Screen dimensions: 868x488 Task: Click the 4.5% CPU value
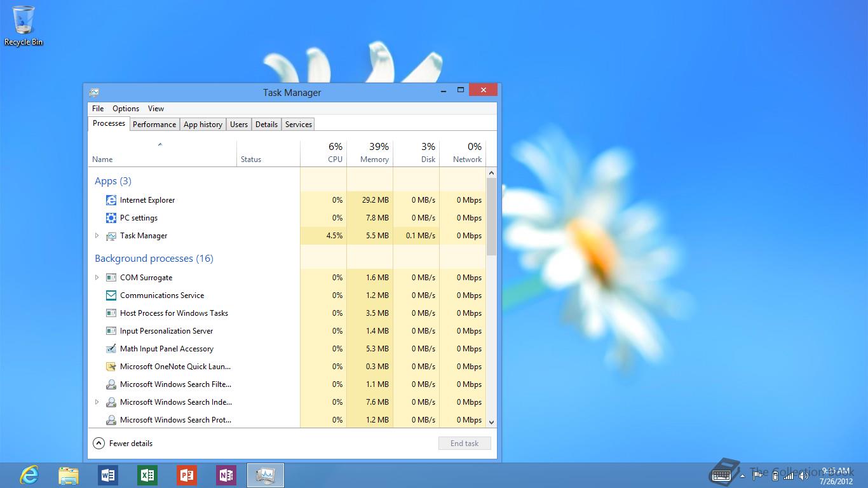[334, 236]
